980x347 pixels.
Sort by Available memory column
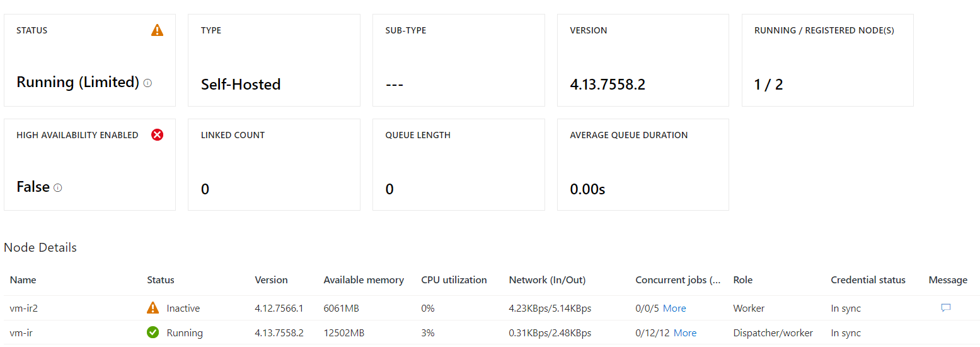(364, 280)
